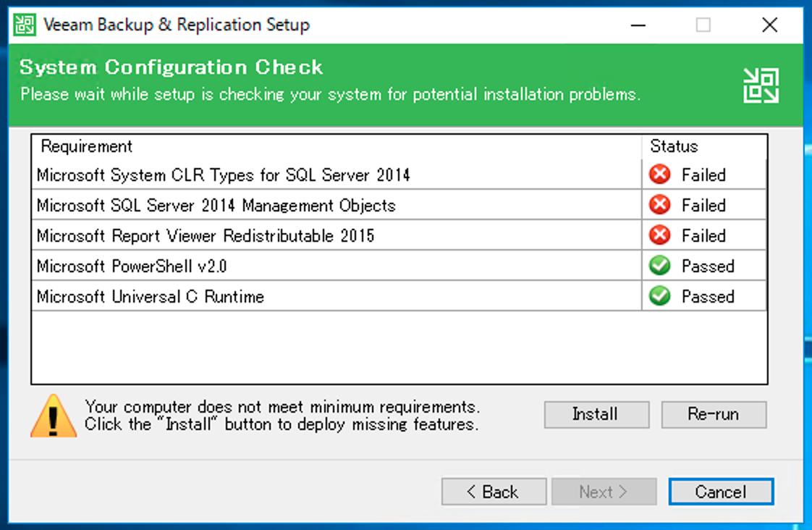
Task: Install the missing features
Action: coord(596,414)
